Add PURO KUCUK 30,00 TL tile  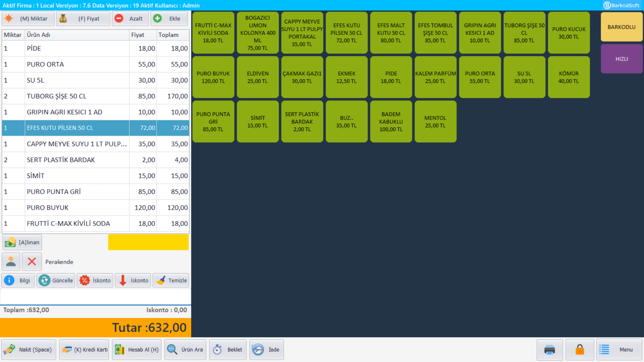point(569,33)
